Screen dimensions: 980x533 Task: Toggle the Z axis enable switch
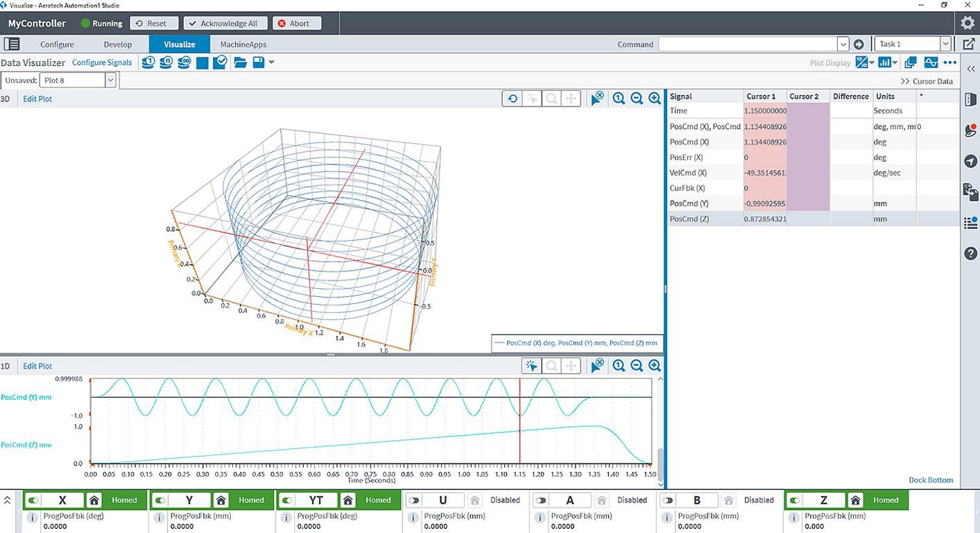[x=795, y=500]
